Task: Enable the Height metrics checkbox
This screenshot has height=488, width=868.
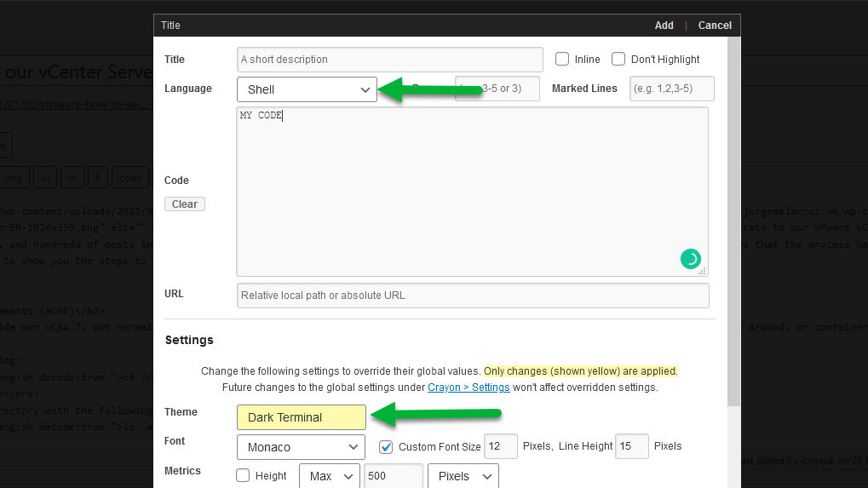Action: point(243,475)
